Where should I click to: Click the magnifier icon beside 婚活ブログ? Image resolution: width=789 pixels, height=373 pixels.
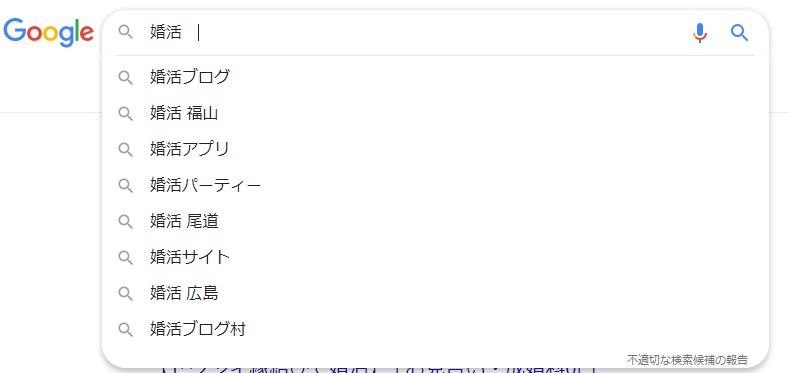coord(125,78)
